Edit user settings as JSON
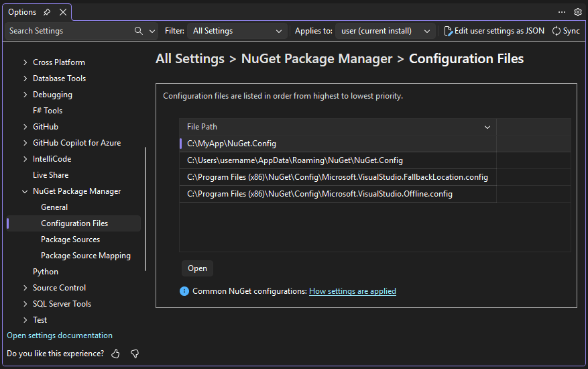This screenshot has width=588, height=369. (494, 31)
